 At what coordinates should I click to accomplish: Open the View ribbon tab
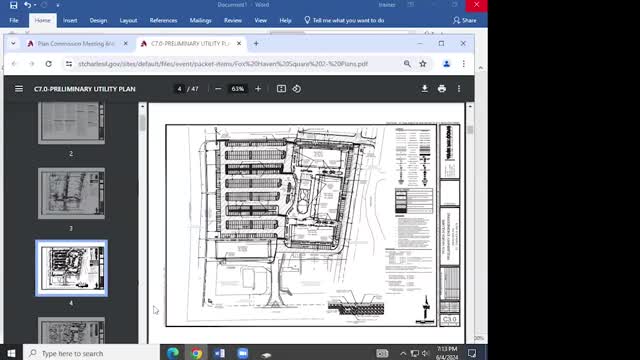tap(260, 20)
